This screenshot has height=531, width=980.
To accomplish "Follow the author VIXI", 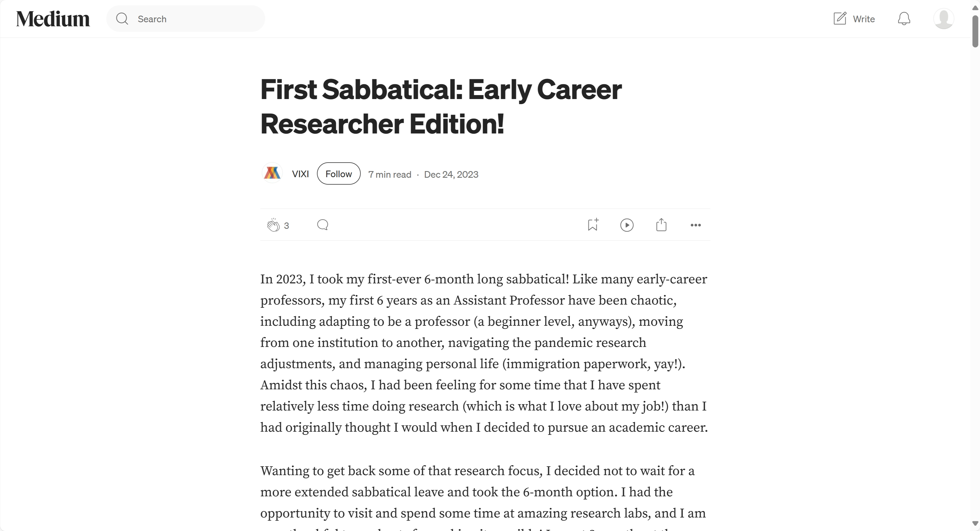I will 339,173.
